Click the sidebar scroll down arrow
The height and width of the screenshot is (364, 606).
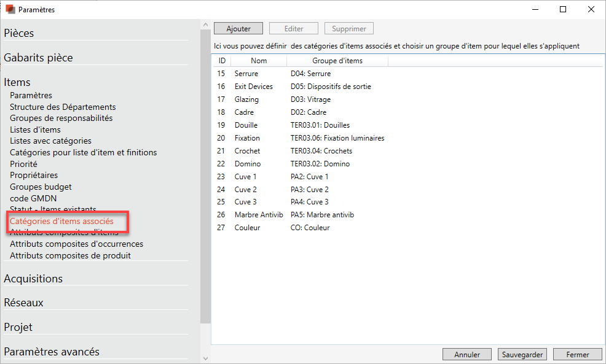[205, 358]
